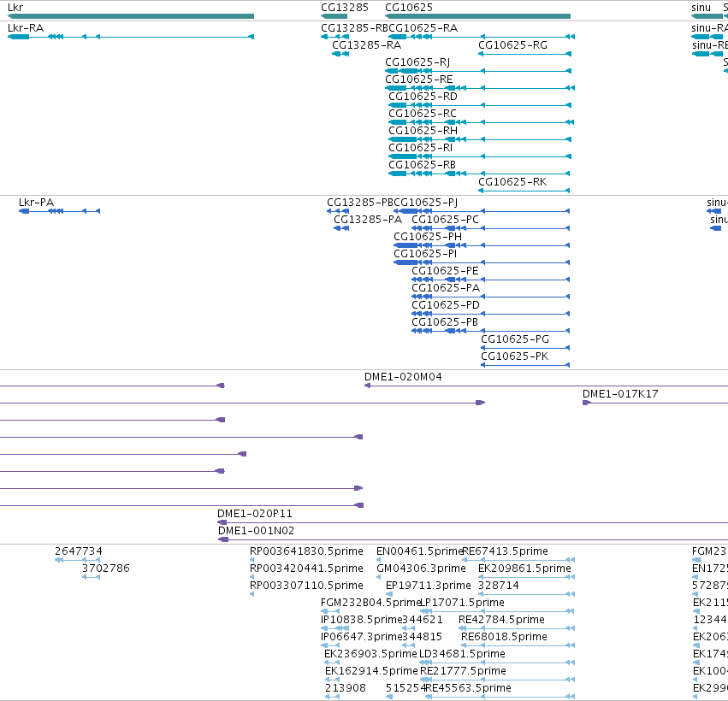Select the CG10625-PA protein label
Image resolution: width=728 pixels, height=701 pixels.
pyautogui.click(x=446, y=288)
